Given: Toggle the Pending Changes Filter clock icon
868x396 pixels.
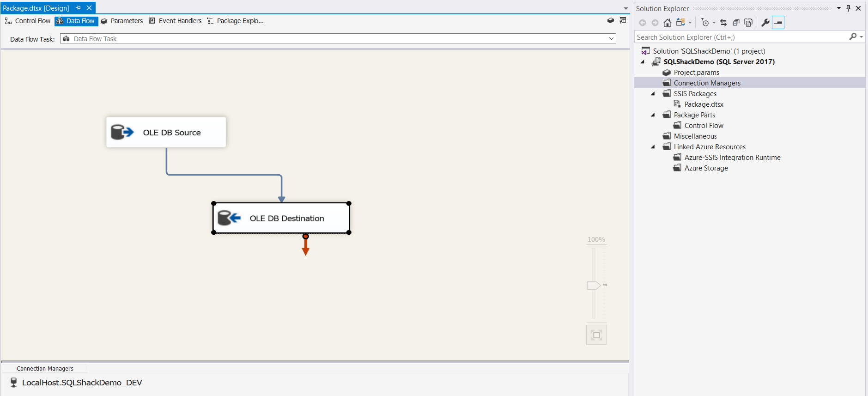Looking at the screenshot, I should click(x=705, y=23).
